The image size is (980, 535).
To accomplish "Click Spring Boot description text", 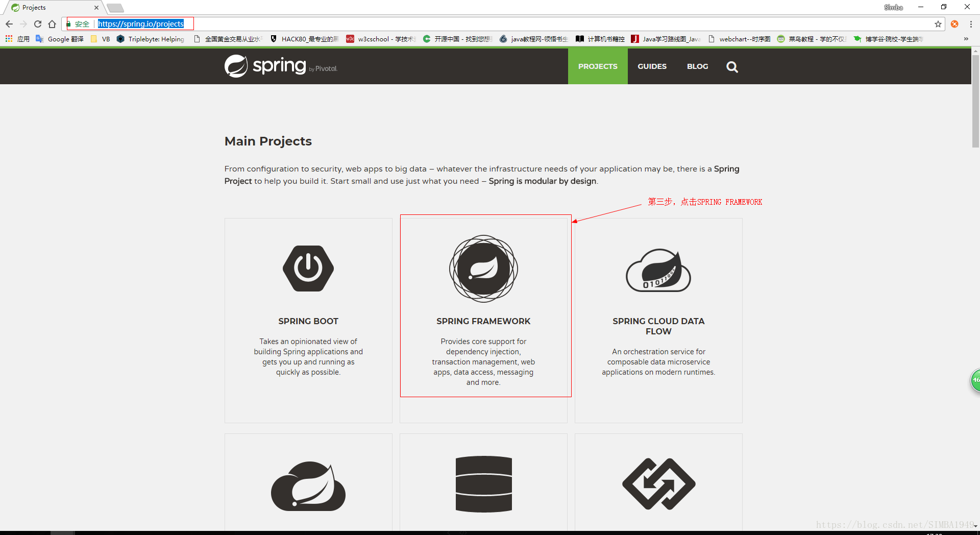I will pyautogui.click(x=308, y=357).
